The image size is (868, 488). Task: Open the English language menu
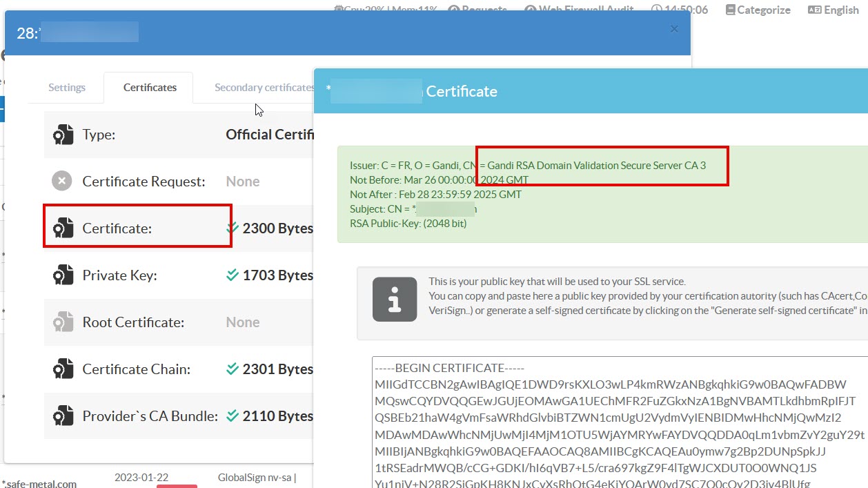[834, 10]
